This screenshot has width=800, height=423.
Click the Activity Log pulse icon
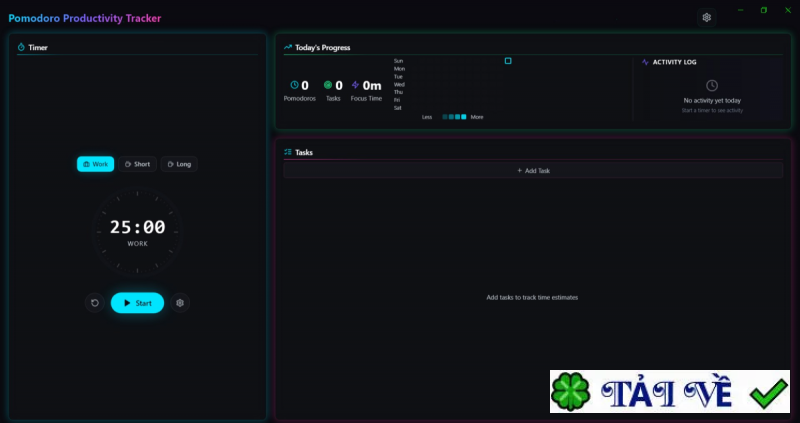(645, 62)
